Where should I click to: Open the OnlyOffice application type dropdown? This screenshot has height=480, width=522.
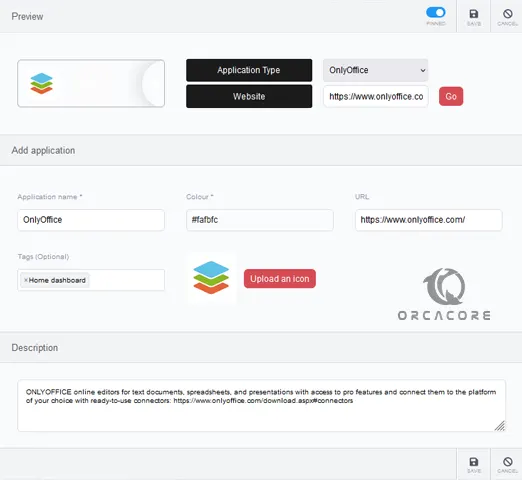coord(375,70)
